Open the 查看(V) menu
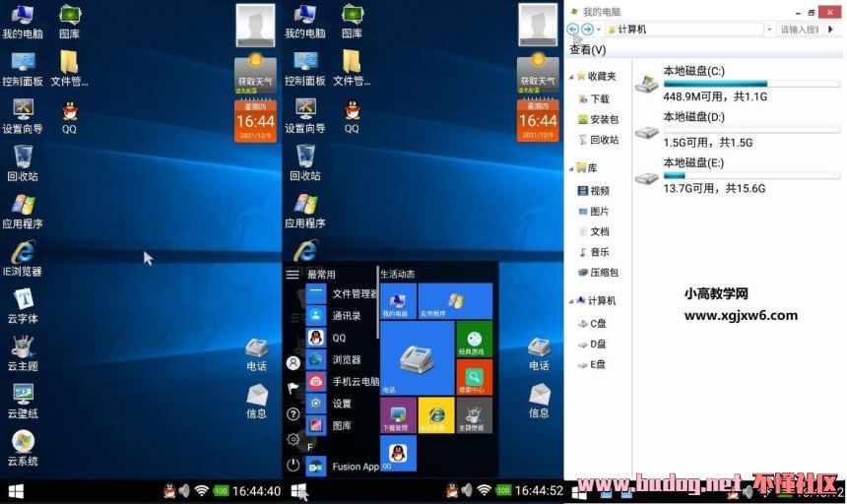The height and width of the screenshot is (504, 847). [588, 49]
